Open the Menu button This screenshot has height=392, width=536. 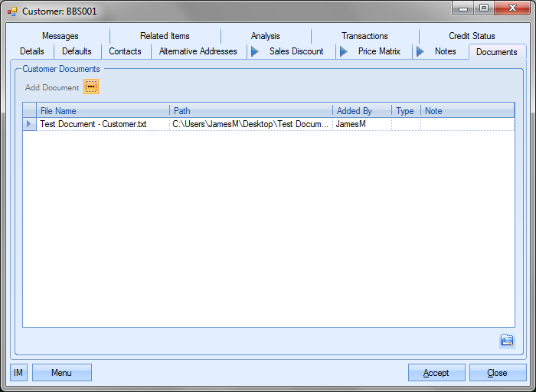click(x=61, y=373)
